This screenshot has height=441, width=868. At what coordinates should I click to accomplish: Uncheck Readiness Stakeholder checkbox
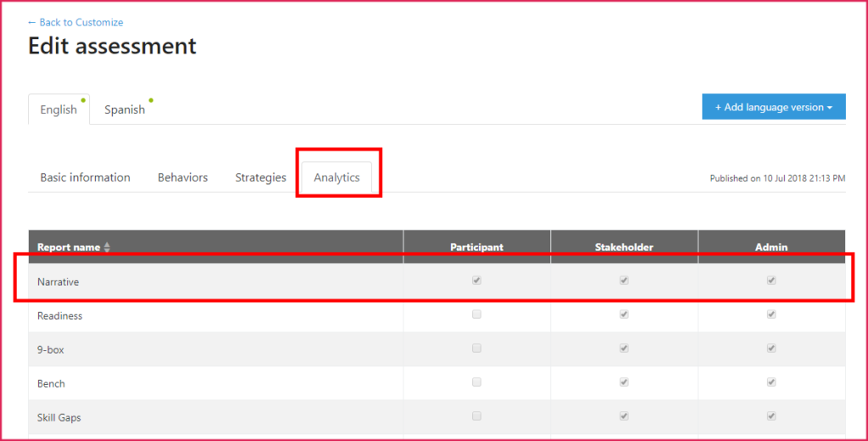tap(624, 315)
